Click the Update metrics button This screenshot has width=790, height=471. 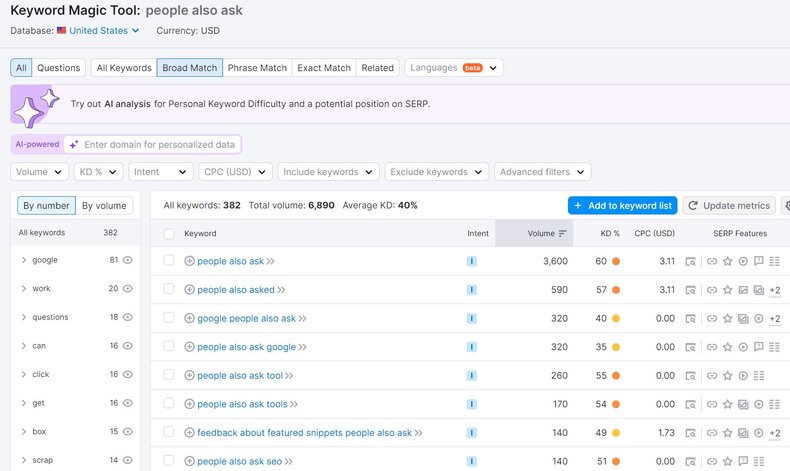click(x=729, y=206)
